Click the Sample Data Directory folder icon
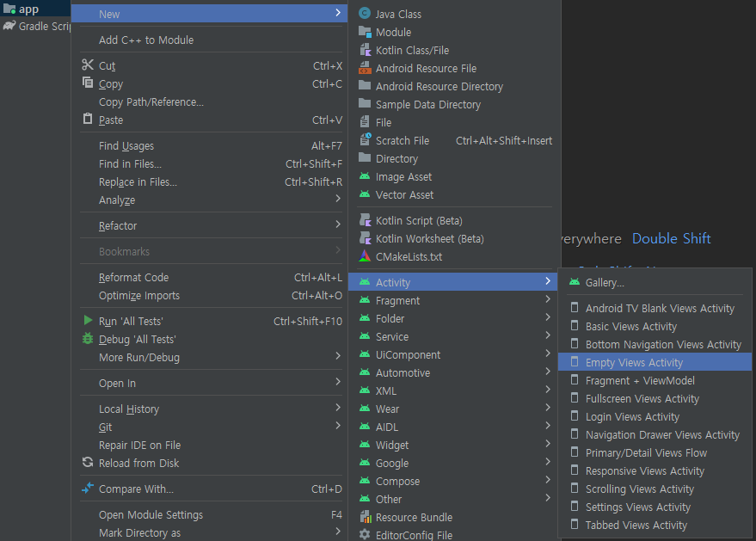The image size is (756, 541). (x=365, y=104)
